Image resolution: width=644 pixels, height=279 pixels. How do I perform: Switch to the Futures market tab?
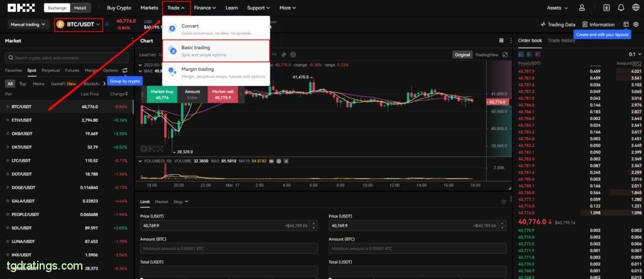(x=72, y=70)
